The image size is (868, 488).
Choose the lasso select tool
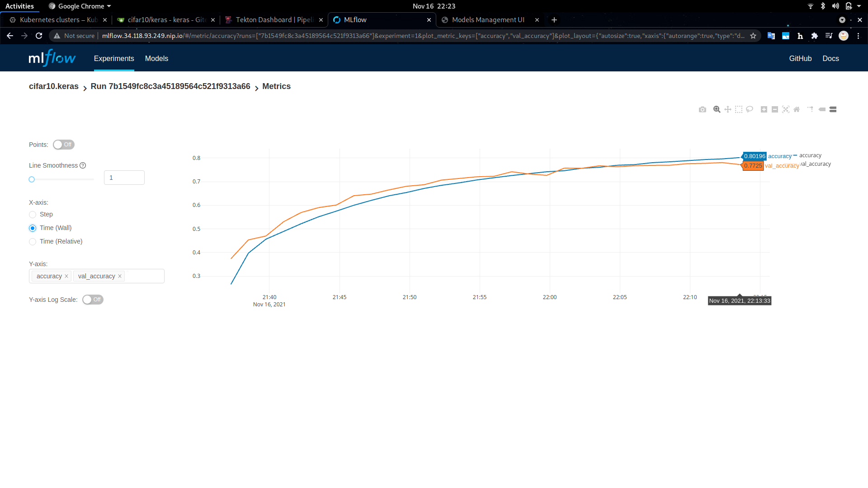tap(749, 109)
